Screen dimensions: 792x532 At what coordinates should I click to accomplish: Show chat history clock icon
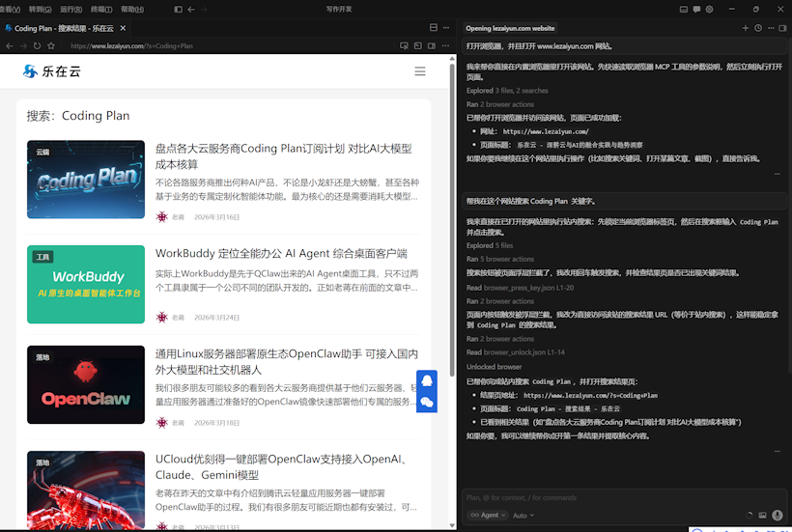click(758, 28)
